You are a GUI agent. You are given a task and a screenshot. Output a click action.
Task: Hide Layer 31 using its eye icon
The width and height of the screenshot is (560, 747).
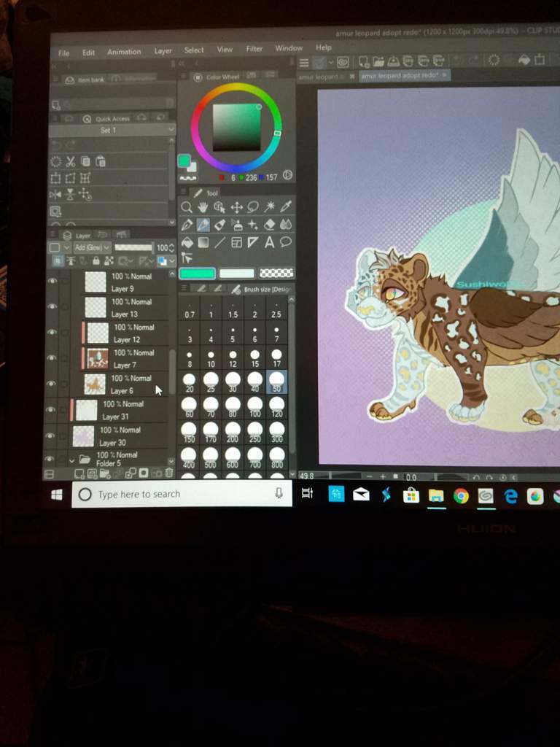tap(50, 410)
